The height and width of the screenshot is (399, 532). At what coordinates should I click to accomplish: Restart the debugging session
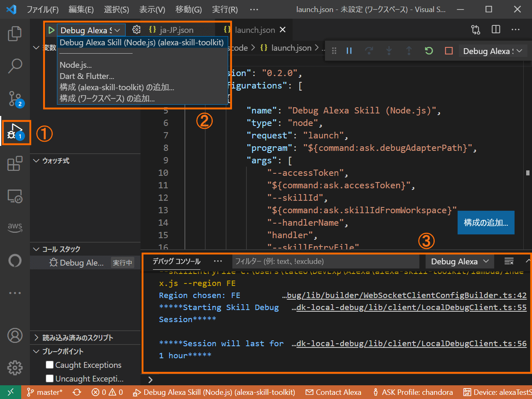(429, 50)
